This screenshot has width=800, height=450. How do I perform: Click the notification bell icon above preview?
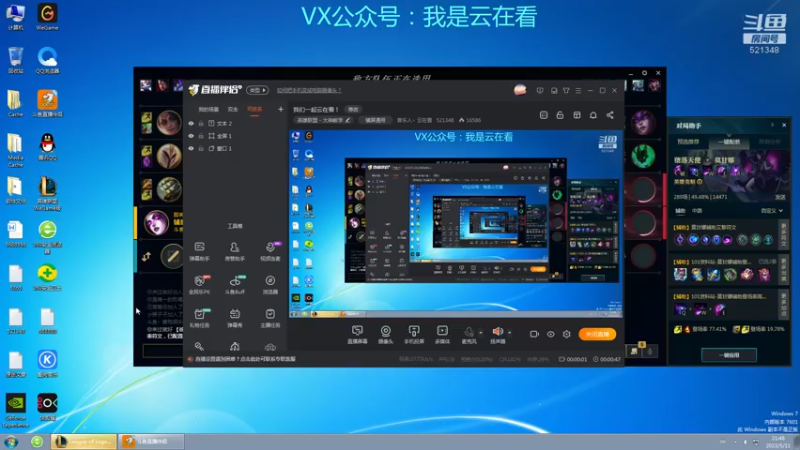593,115
